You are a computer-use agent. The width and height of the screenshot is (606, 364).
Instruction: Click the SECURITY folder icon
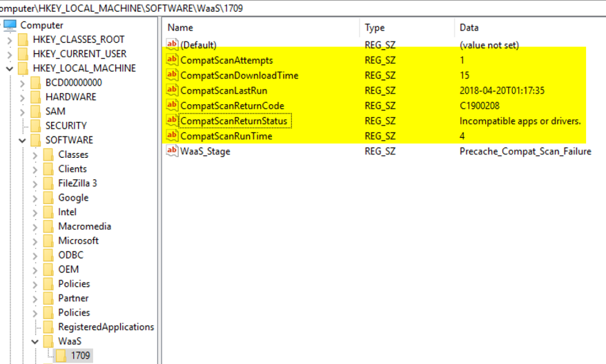(36, 125)
